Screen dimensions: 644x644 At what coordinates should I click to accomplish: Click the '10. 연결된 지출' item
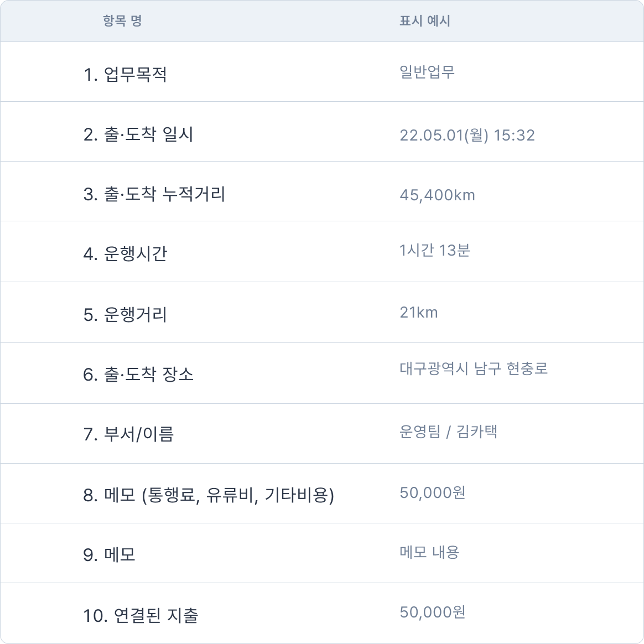pyautogui.click(x=141, y=615)
